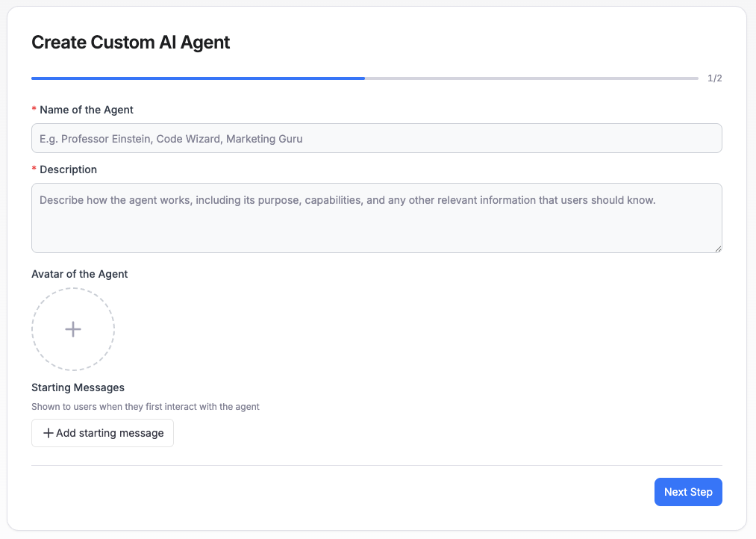Click the plus icon inside Add starting message
The image size is (756, 539).
click(x=48, y=433)
